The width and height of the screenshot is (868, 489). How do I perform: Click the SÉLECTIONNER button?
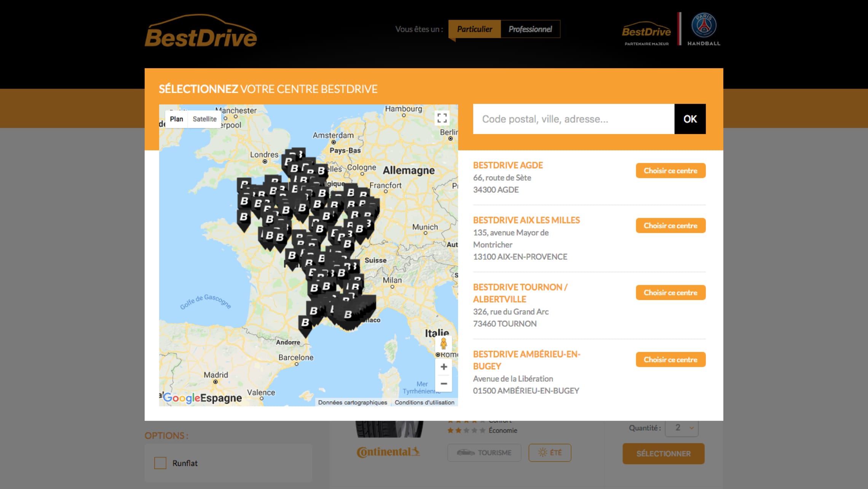(663, 454)
